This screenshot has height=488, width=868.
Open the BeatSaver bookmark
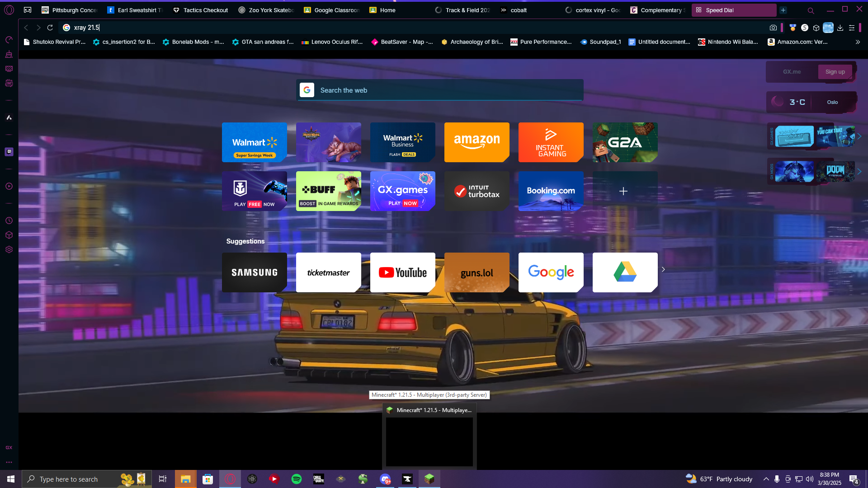click(402, 42)
